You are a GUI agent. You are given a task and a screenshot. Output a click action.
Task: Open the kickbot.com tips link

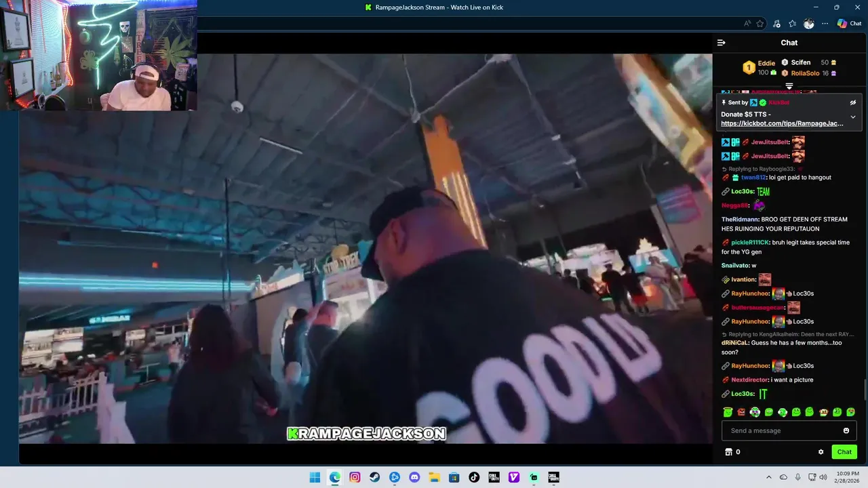tap(782, 123)
